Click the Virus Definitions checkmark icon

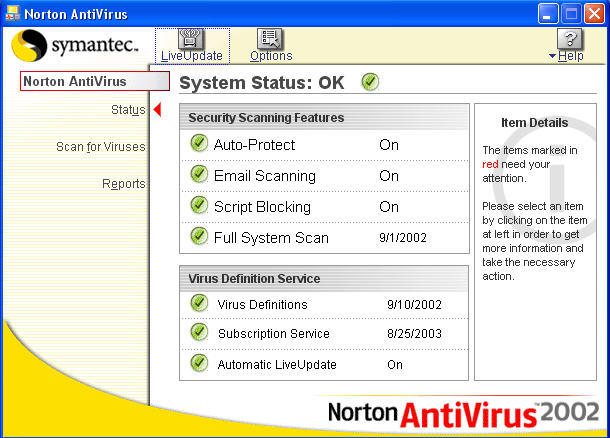pyautogui.click(x=198, y=303)
